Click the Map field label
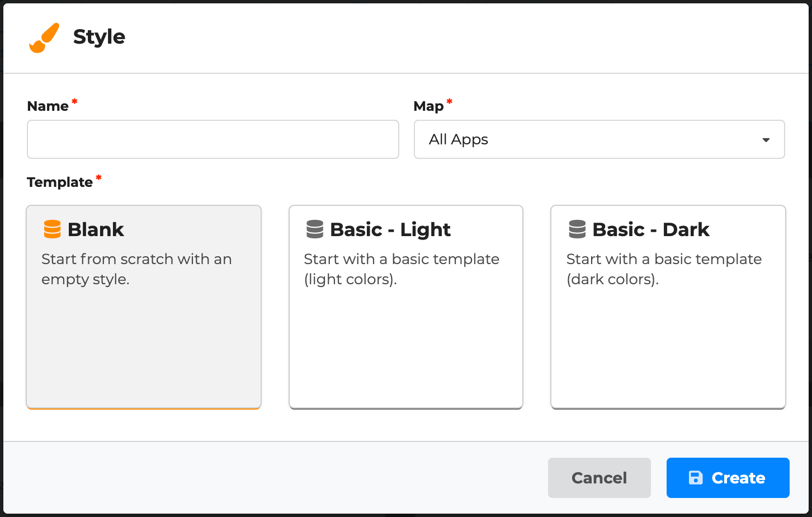This screenshot has width=812, height=517. (x=428, y=106)
